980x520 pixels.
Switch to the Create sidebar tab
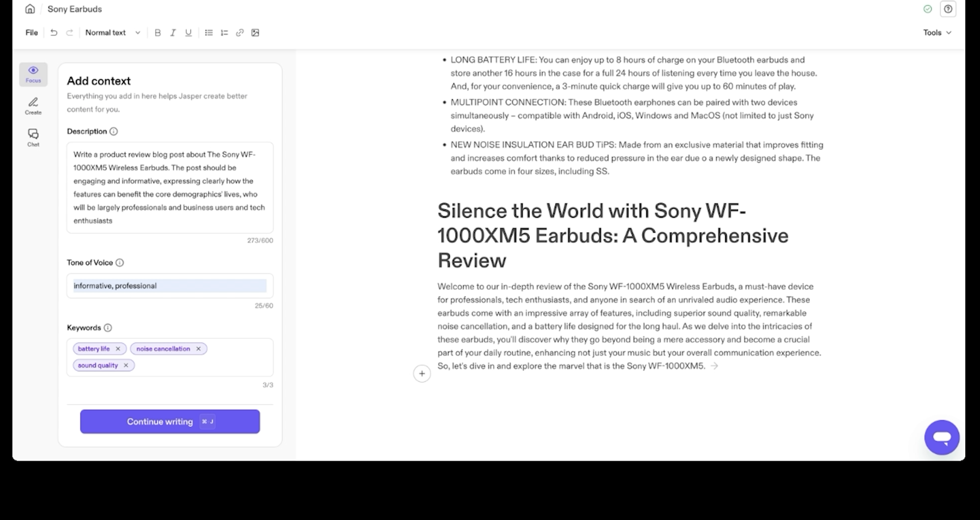(x=33, y=106)
